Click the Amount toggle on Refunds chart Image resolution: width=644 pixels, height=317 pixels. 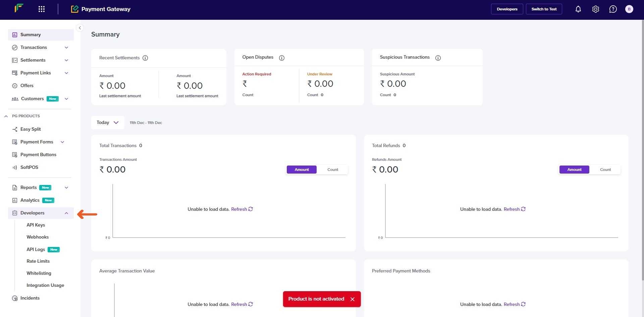(574, 170)
